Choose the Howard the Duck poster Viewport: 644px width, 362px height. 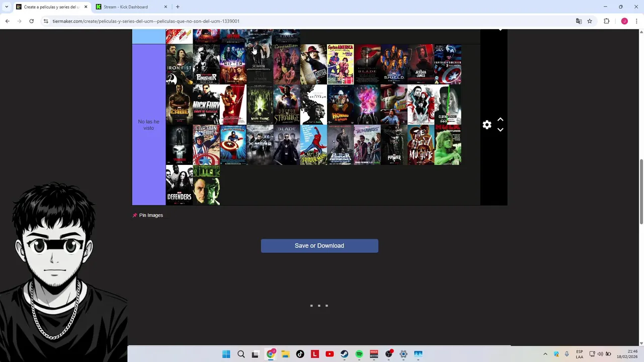(x=340, y=105)
